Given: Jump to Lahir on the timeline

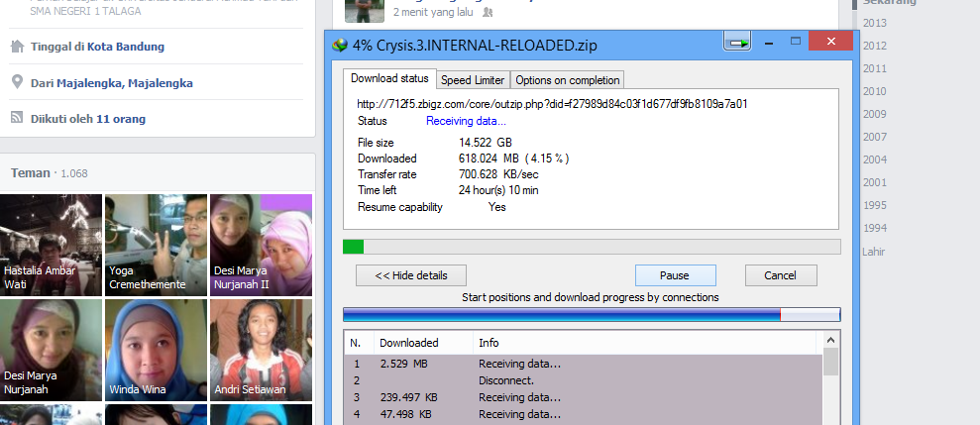Looking at the screenshot, I should click(x=873, y=252).
